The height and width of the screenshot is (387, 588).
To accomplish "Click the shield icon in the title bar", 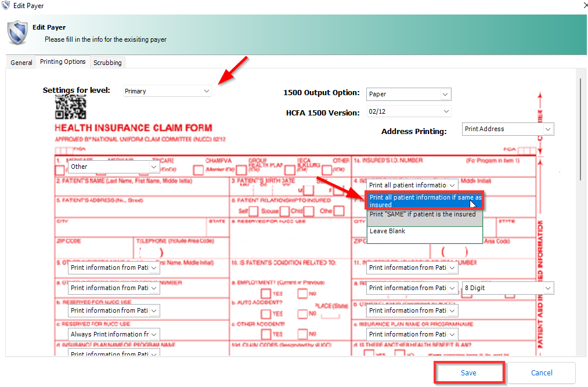I will coord(5,6).
